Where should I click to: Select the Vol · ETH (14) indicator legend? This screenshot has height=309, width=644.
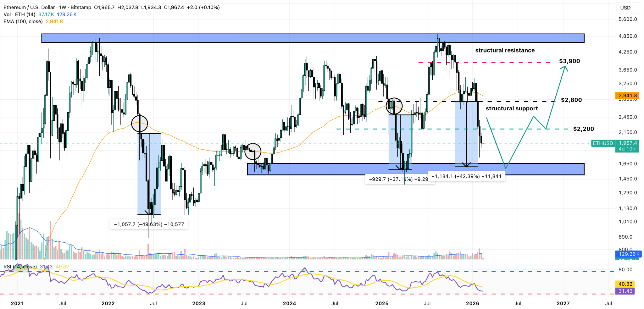click(x=19, y=14)
